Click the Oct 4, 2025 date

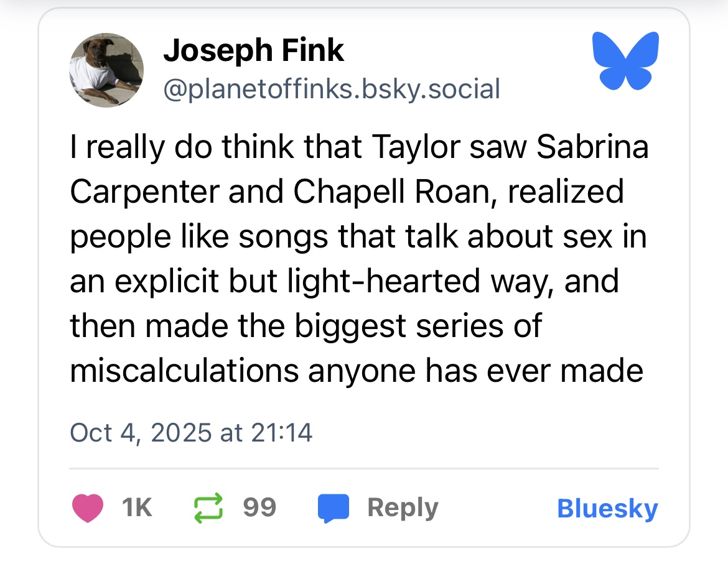141,432
